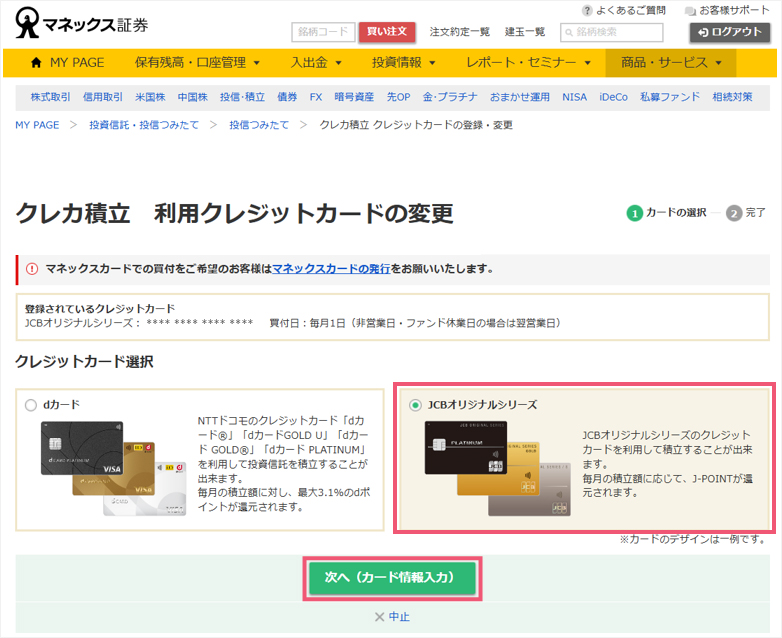Click step 2 circle 完了

point(734,213)
